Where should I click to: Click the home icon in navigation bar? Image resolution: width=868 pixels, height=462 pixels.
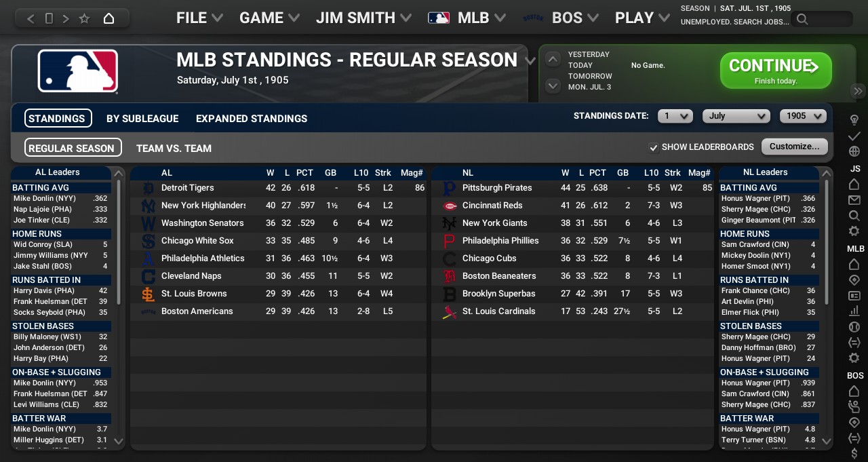(x=108, y=18)
